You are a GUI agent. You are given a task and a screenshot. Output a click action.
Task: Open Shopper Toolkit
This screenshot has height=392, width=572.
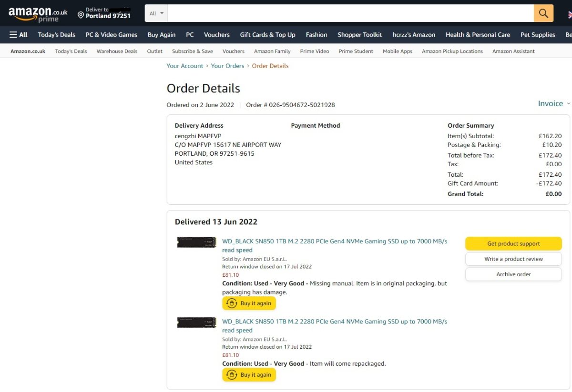click(x=360, y=35)
